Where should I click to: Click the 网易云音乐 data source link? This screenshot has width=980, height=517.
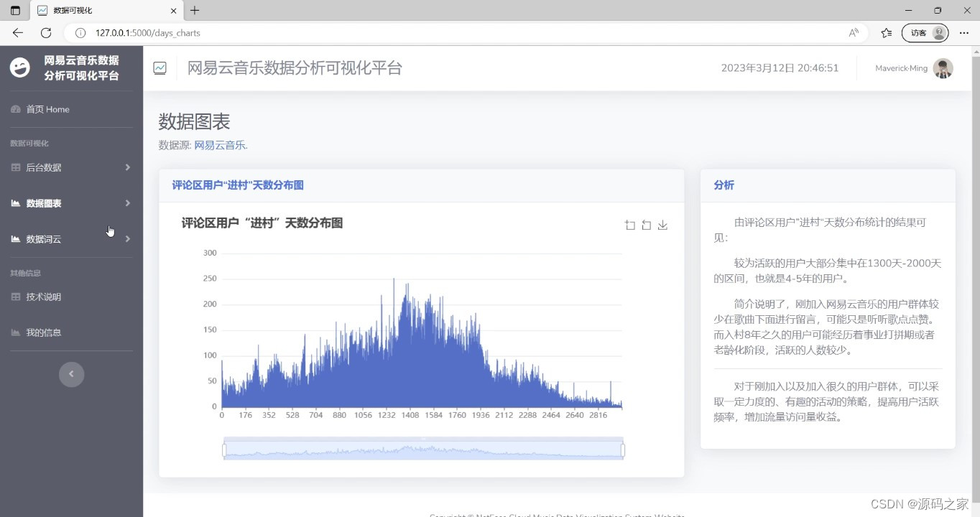(220, 145)
